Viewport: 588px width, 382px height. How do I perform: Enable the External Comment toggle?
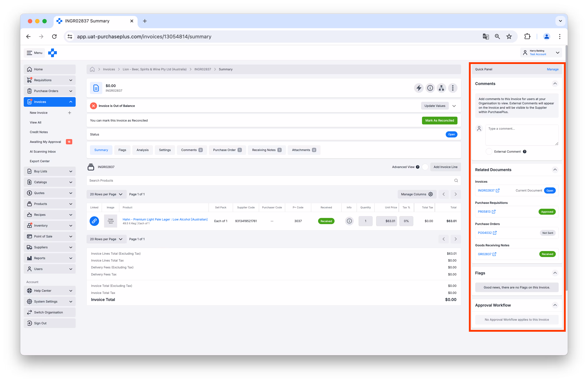tap(489, 151)
